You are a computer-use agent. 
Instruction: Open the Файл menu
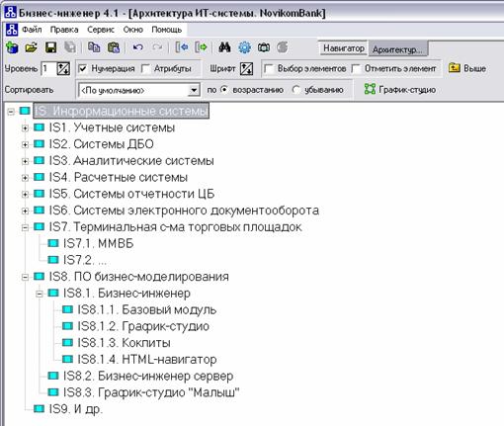click(x=32, y=30)
